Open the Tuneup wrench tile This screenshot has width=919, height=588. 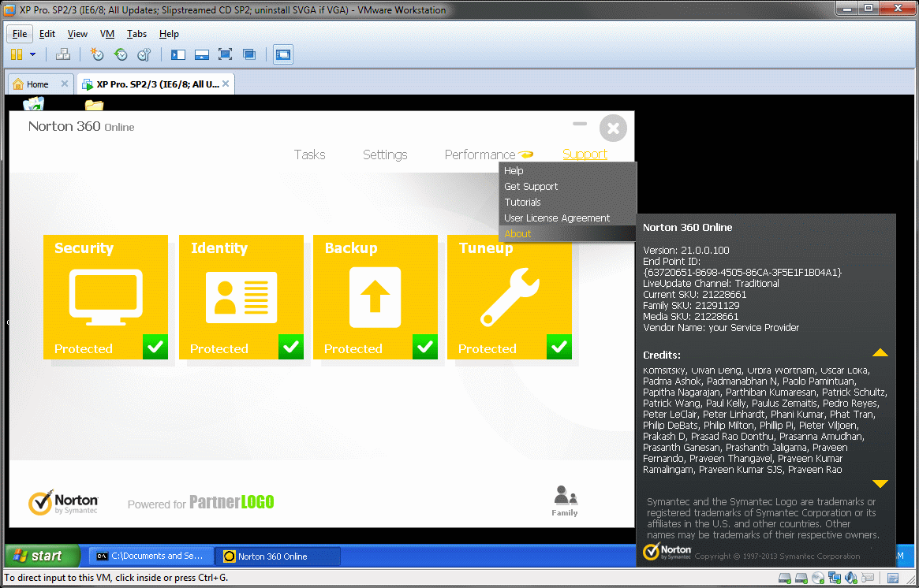[x=509, y=296]
